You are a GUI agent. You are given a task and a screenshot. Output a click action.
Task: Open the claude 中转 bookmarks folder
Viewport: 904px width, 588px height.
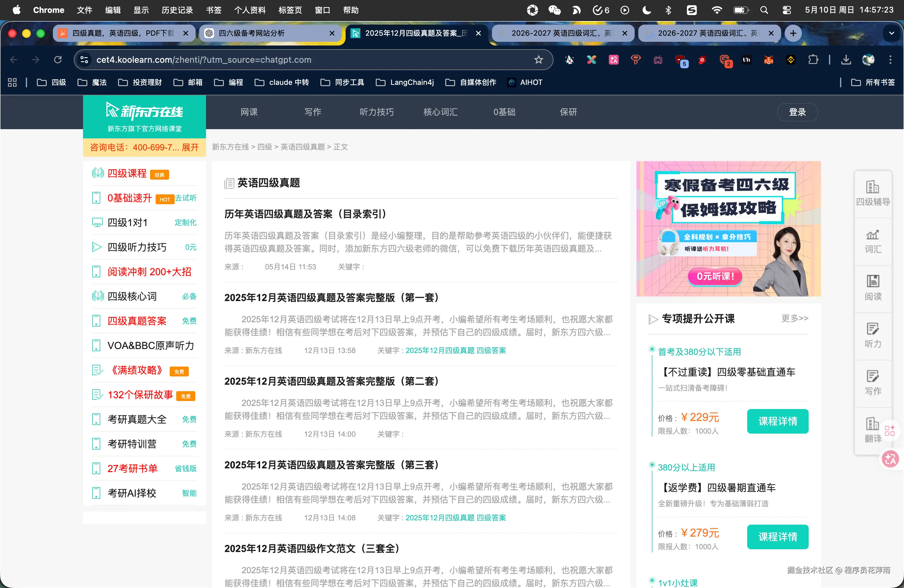click(x=282, y=82)
